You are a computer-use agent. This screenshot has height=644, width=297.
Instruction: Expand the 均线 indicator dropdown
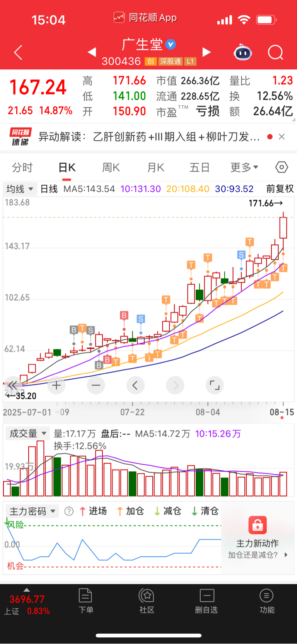coord(19,189)
